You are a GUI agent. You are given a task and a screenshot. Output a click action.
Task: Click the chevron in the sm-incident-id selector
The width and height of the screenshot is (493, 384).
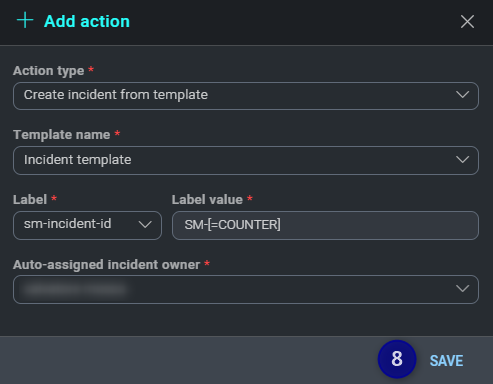point(145,225)
